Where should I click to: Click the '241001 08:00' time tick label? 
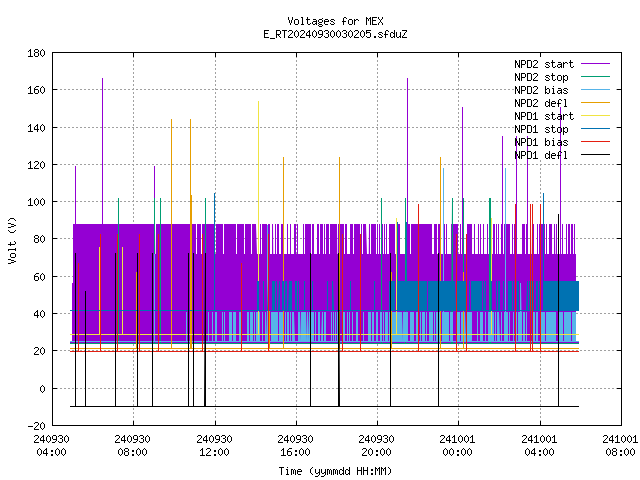pos(620,446)
